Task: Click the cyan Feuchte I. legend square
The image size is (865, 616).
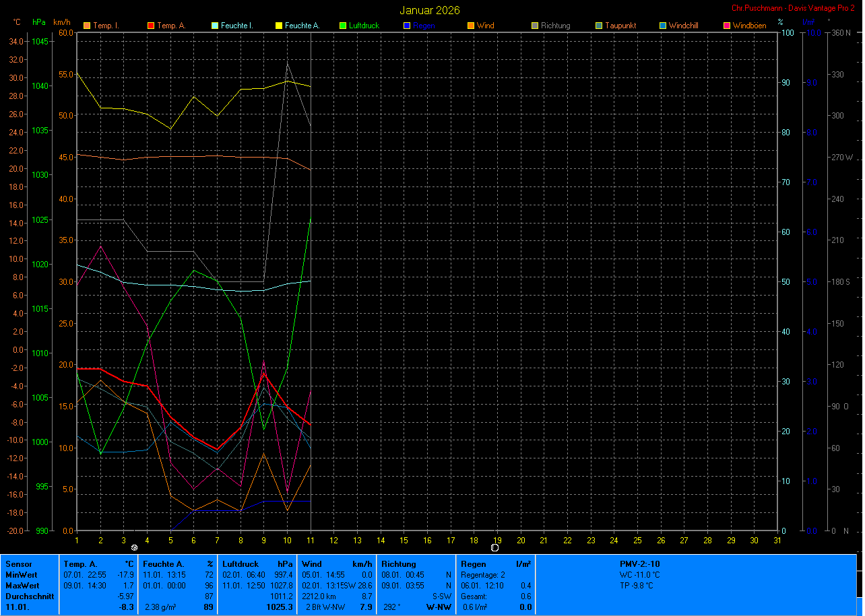Action: (215, 26)
